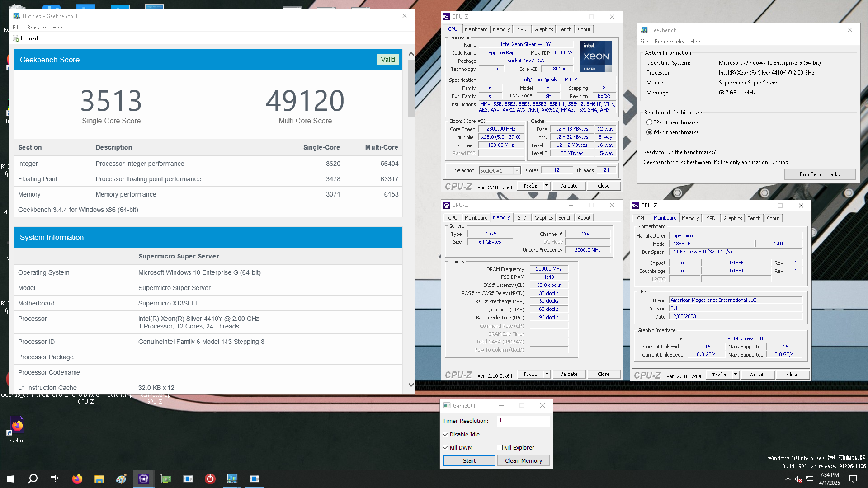Select 32-bit benchmarks radio button
This screenshot has width=868, height=488.
(x=649, y=122)
